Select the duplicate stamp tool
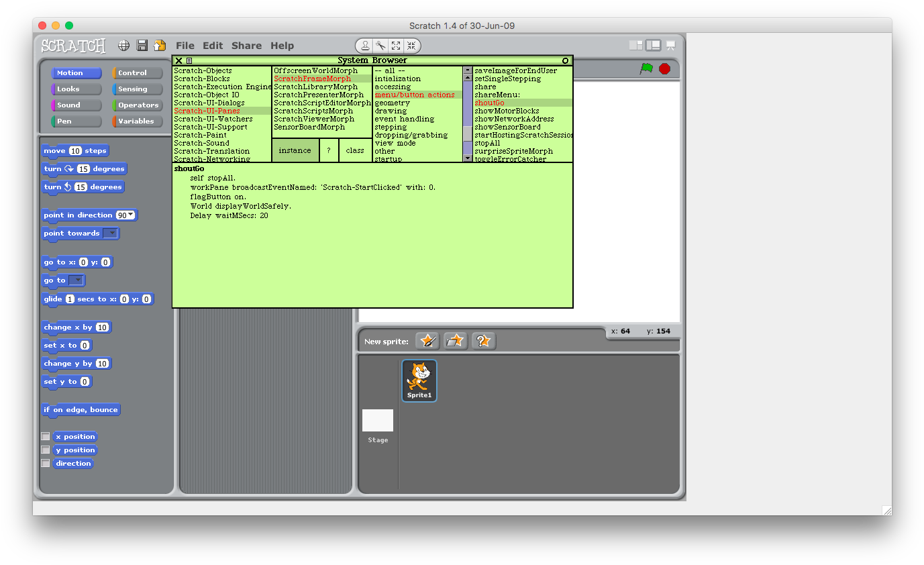Image resolution: width=924 pixels, height=565 pixels. coord(364,46)
